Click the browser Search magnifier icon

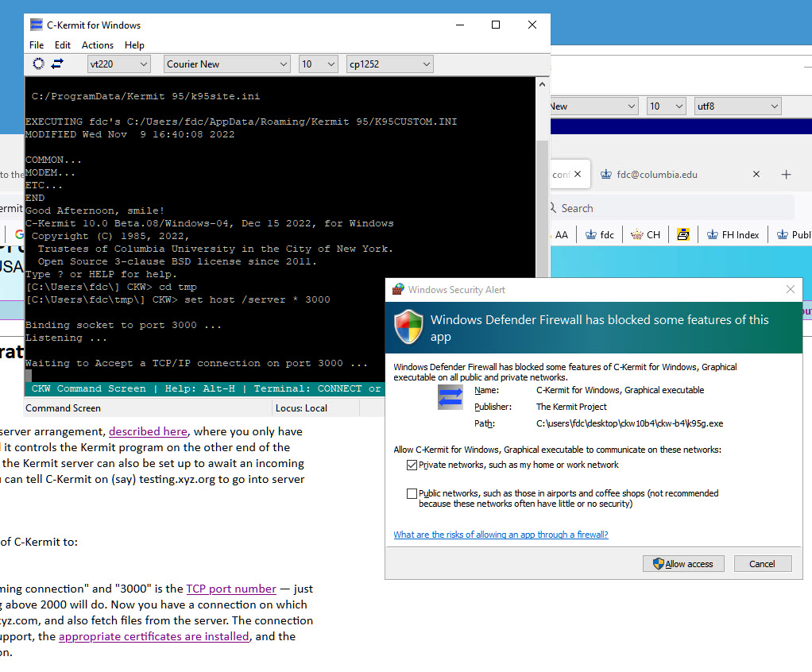point(552,207)
